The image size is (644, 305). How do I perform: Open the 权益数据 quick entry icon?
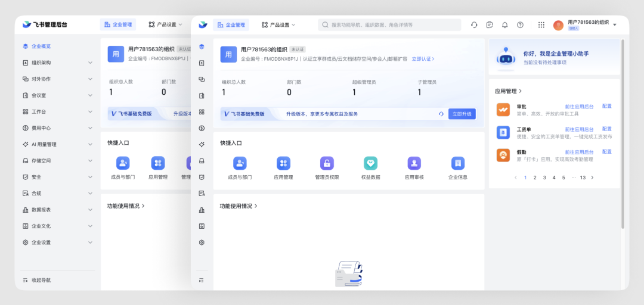pos(370,164)
